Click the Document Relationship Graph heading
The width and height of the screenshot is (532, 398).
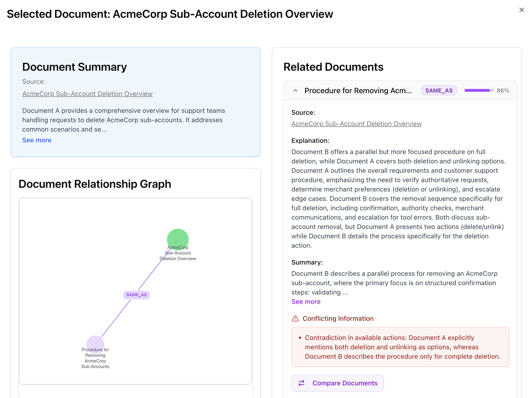tap(95, 184)
